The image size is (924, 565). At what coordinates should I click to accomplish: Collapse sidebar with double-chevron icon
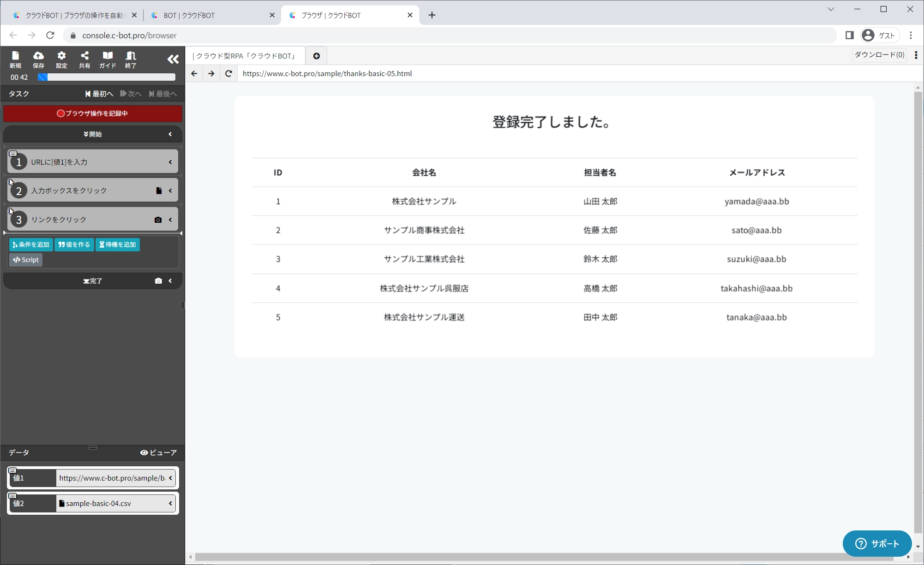coord(173,59)
